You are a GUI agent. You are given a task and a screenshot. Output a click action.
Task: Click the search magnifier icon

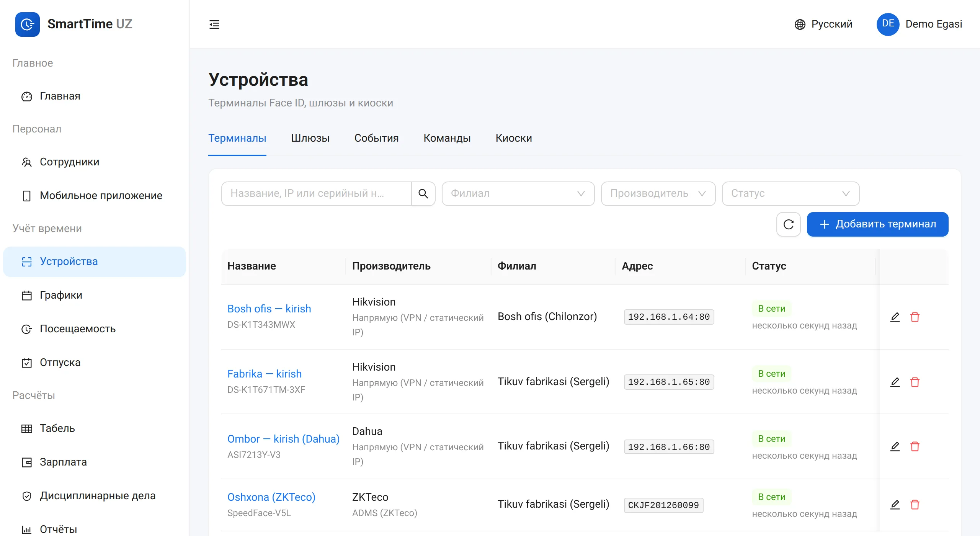[x=423, y=194]
